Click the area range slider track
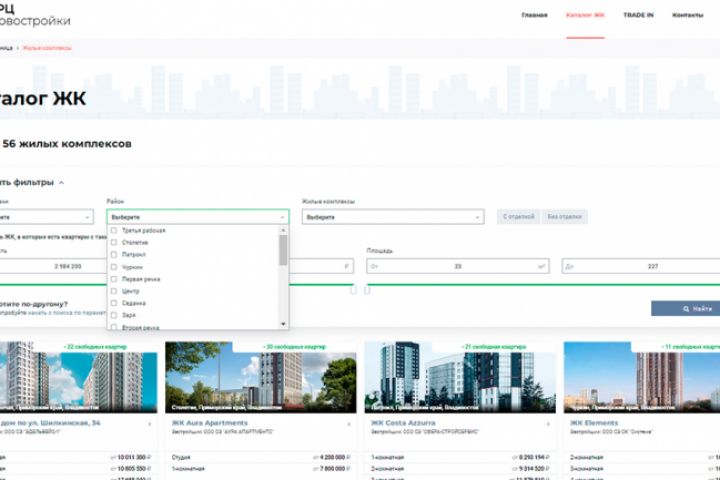Image resolution: width=720 pixels, height=480 pixels. click(543, 285)
